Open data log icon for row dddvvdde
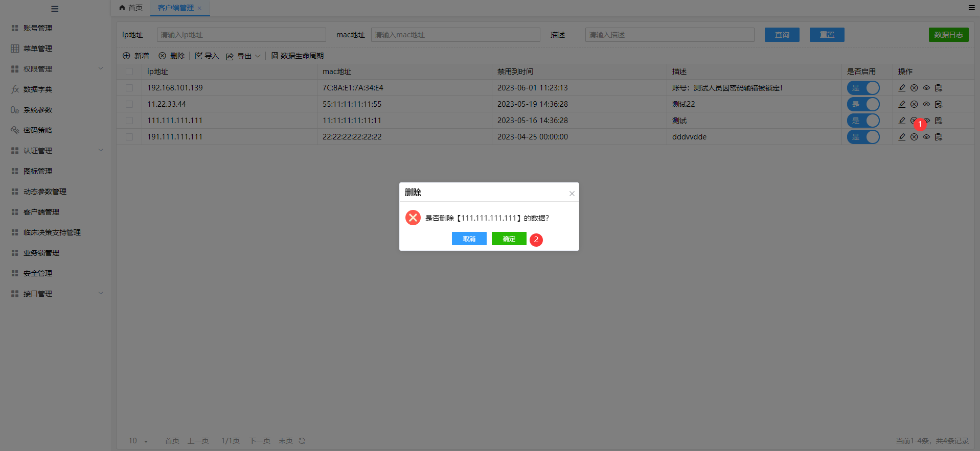980x451 pixels. 939,137
